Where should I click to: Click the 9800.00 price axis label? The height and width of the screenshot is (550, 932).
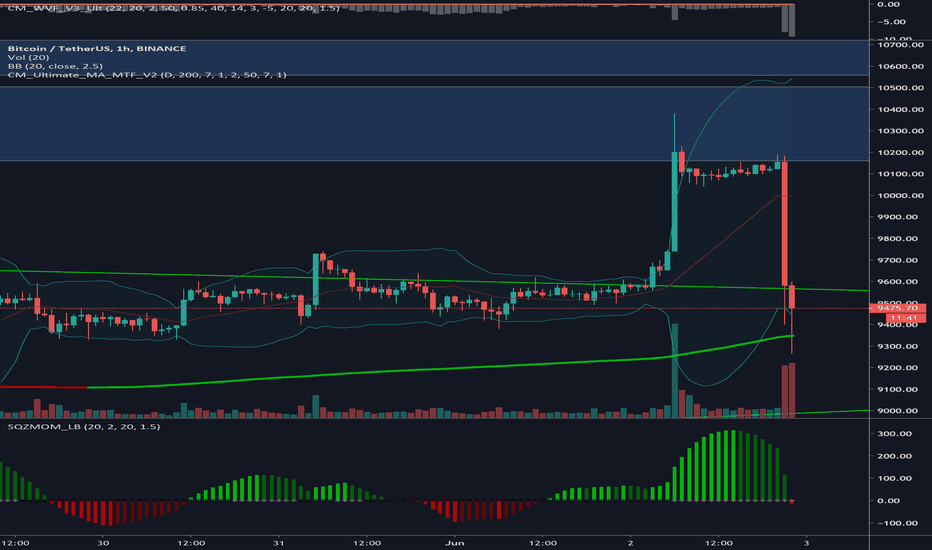pyautogui.click(x=898, y=238)
